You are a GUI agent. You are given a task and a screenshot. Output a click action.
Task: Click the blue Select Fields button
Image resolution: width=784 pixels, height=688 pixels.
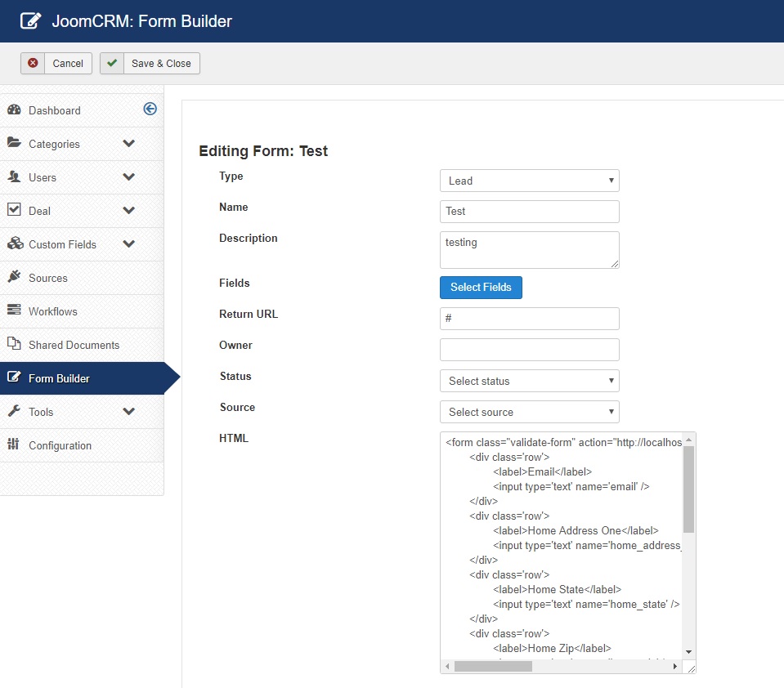coord(481,288)
